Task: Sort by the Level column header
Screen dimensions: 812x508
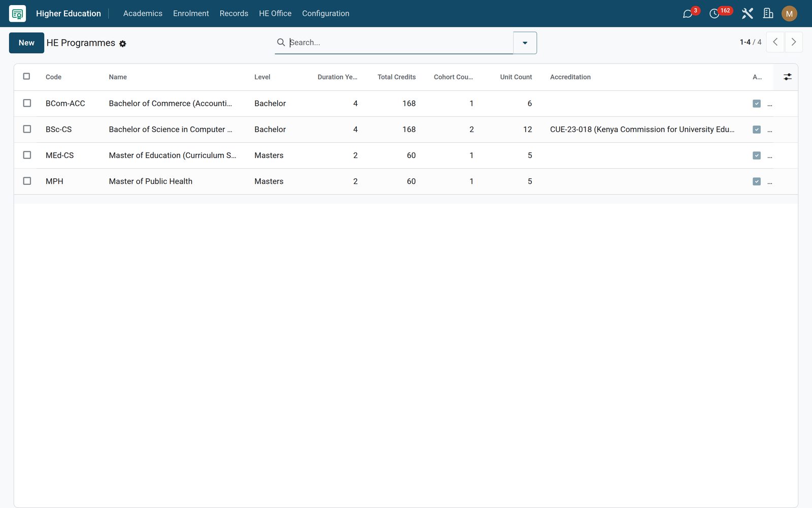Action: (262, 77)
